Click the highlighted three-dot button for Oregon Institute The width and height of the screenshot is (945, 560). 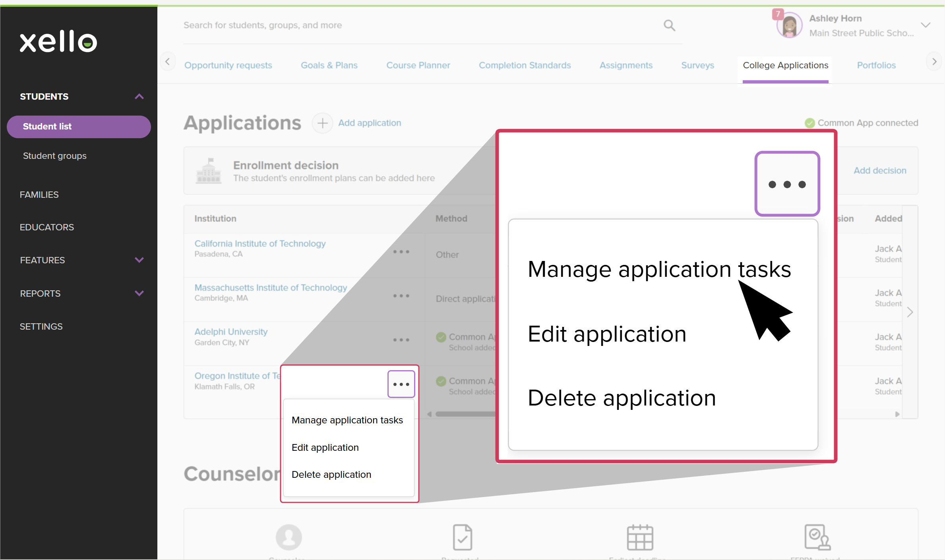tap(401, 384)
